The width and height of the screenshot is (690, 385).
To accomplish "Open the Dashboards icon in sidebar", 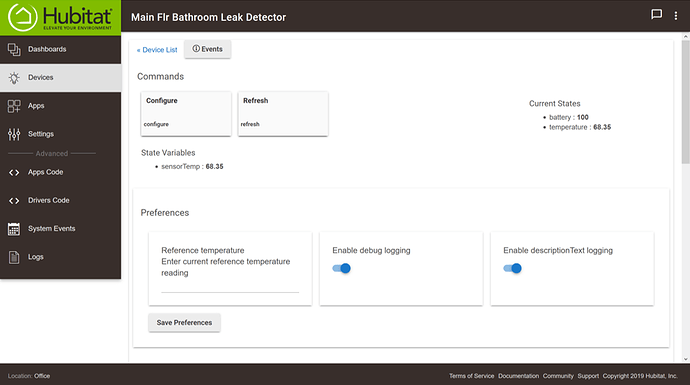I will coord(14,49).
